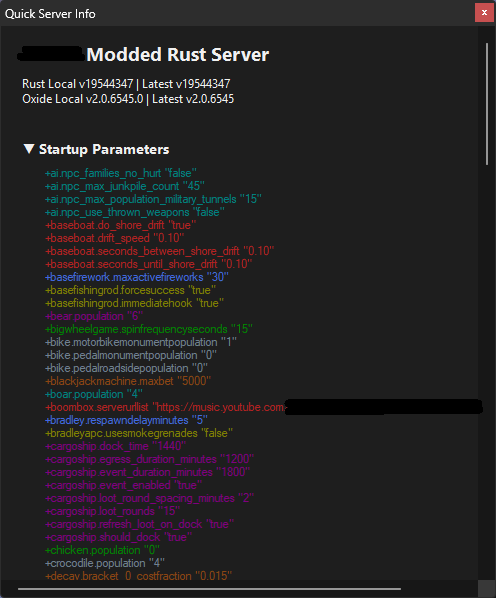This screenshot has width=496, height=598.
Task: Select +baseboat.seconds_between_shore_drift line
Action: coord(159,251)
